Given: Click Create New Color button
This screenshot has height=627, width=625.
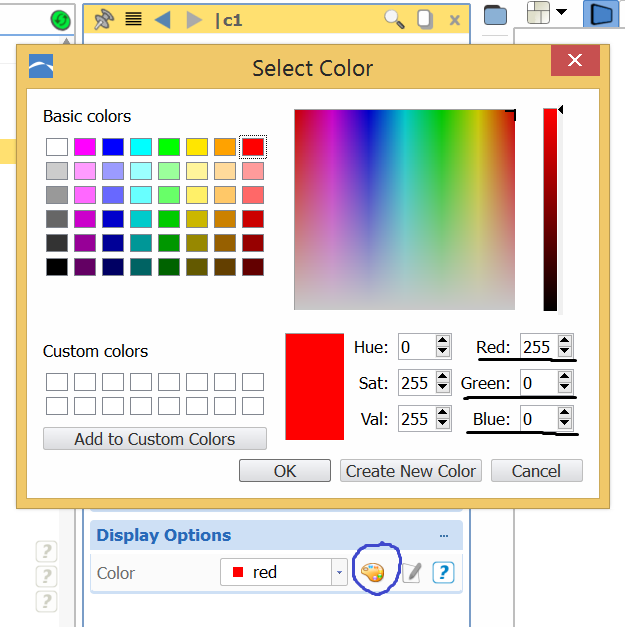Looking at the screenshot, I should pyautogui.click(x=411, y=471).
